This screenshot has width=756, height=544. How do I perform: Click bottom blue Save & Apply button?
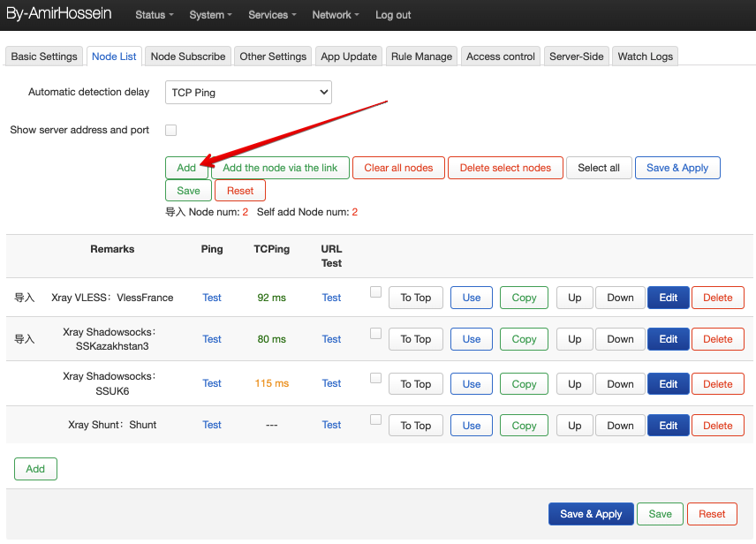(590, 514)
